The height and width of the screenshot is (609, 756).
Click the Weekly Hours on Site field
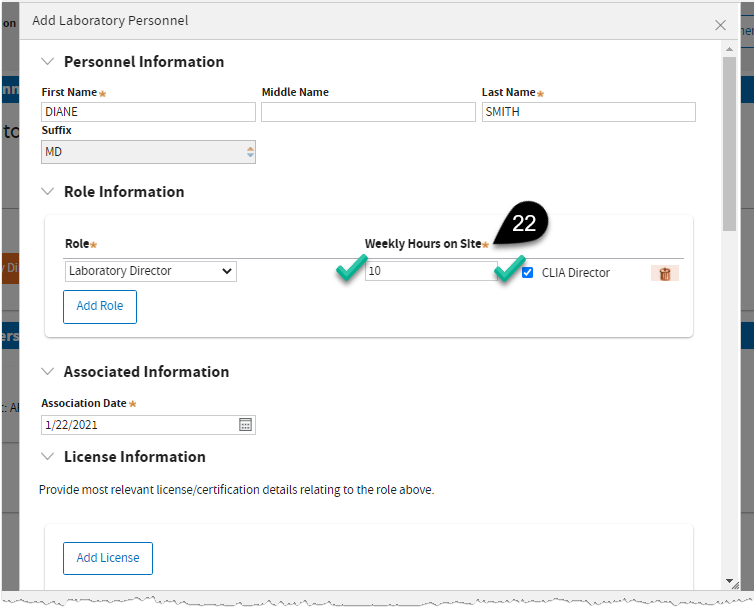click(x=430, y=271)
